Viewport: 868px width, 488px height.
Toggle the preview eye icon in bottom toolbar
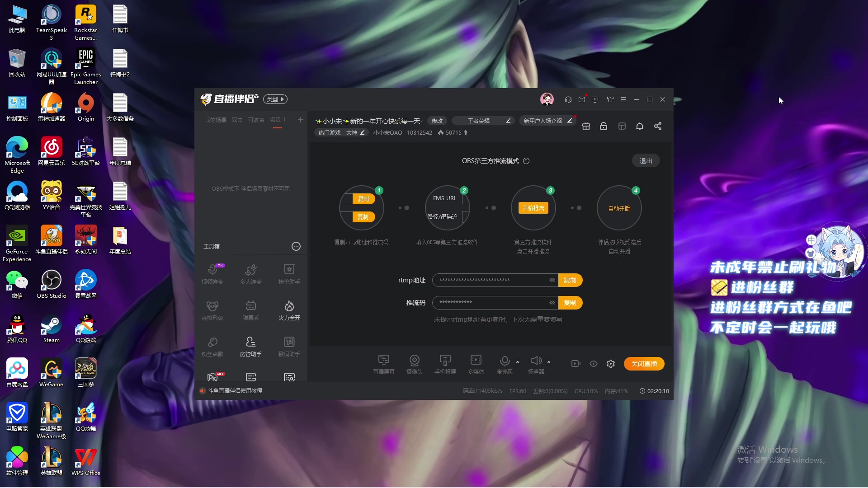(594, 364)
